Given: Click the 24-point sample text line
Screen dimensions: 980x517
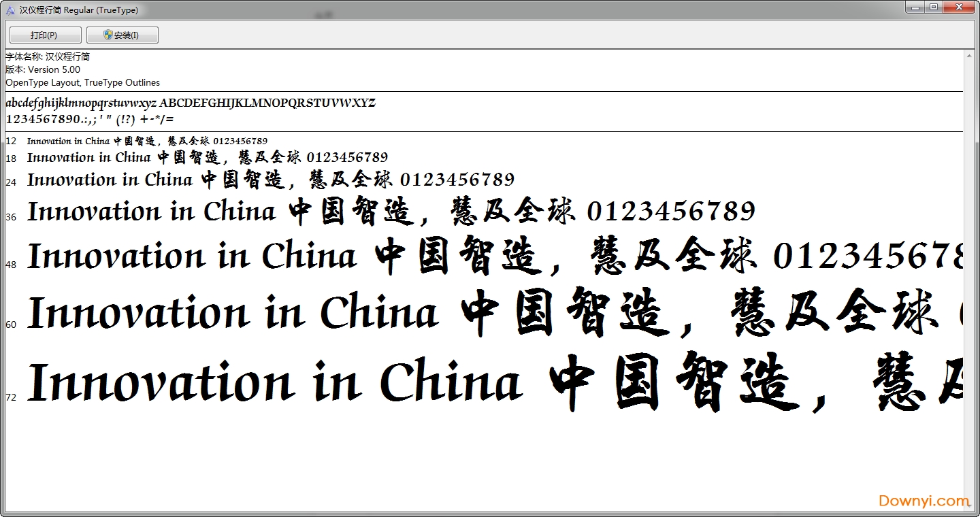Looking at the screenshot, I should coord(270,180).
